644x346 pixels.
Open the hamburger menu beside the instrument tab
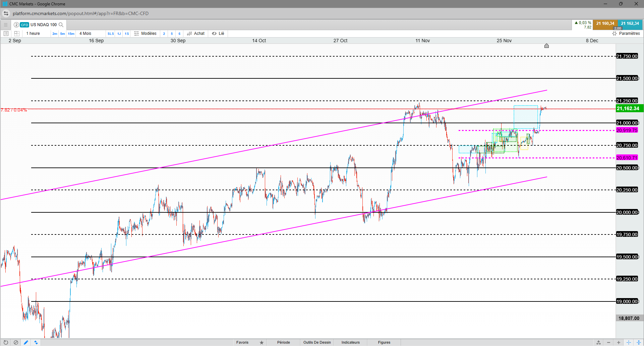[6, 25]
